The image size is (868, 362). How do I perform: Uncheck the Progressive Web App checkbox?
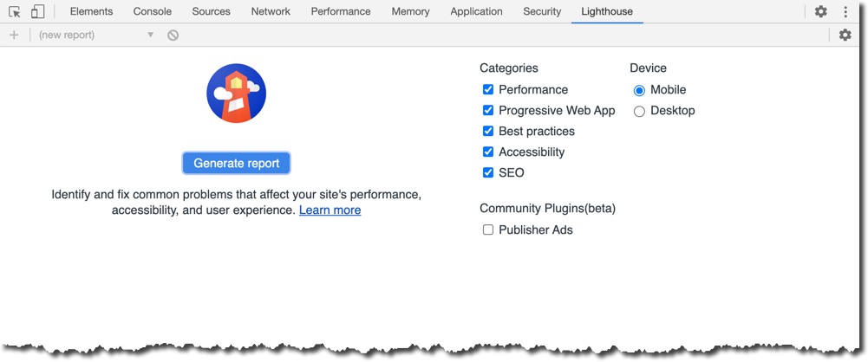(x=487, y=111)
